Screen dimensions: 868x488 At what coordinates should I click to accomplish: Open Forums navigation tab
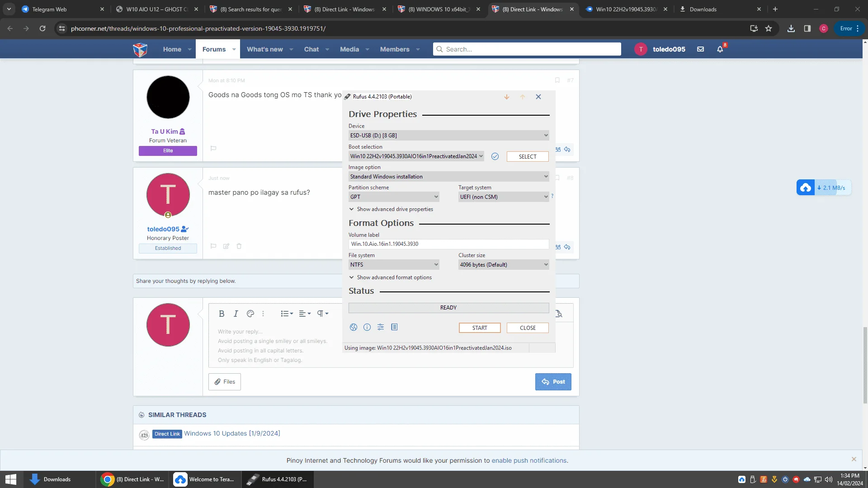[214, 49]
